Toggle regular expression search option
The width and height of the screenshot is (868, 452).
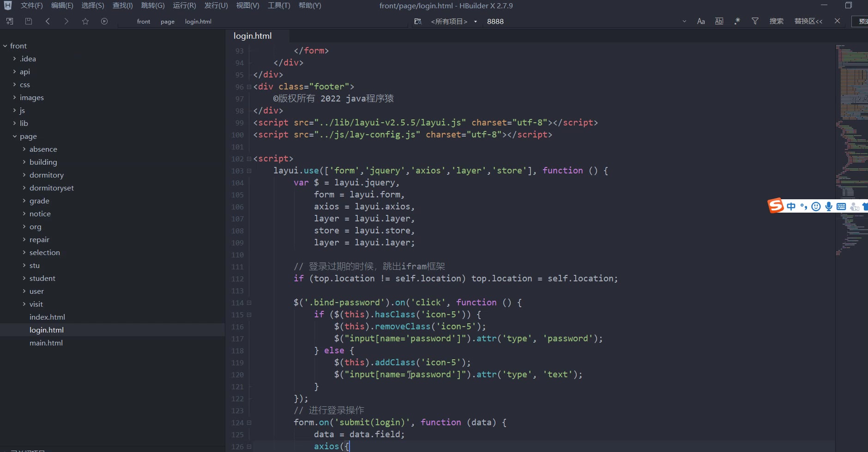(737, 21)
